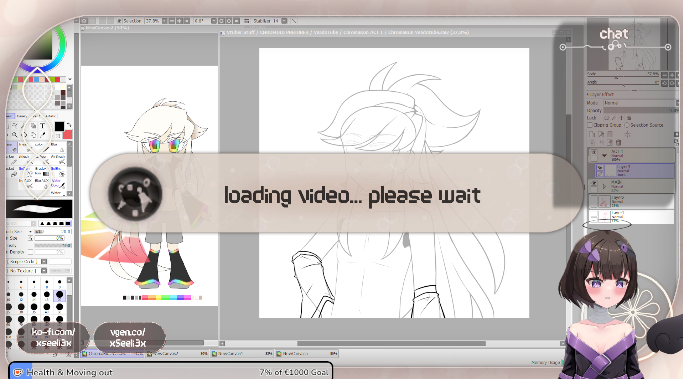Open the simple circle brush shape dropdown
Viewport: 683px width, 379px height.
point(44,261)
